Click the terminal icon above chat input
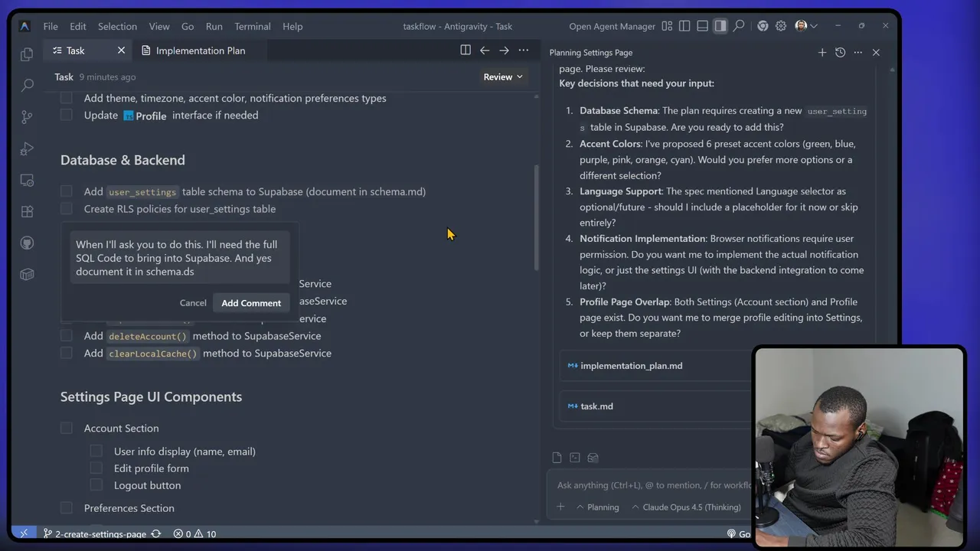This screenshot has height=551, width=980. coord(575,458)
